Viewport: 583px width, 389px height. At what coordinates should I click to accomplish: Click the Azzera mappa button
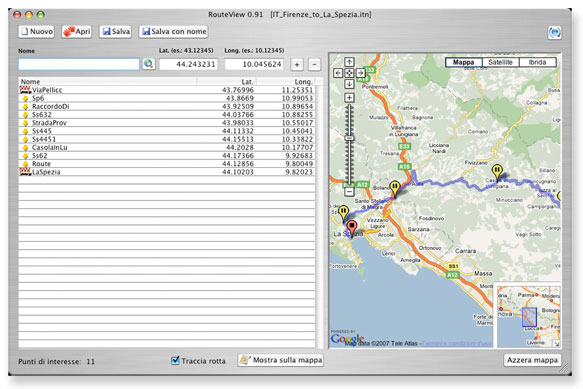point(532,360)
